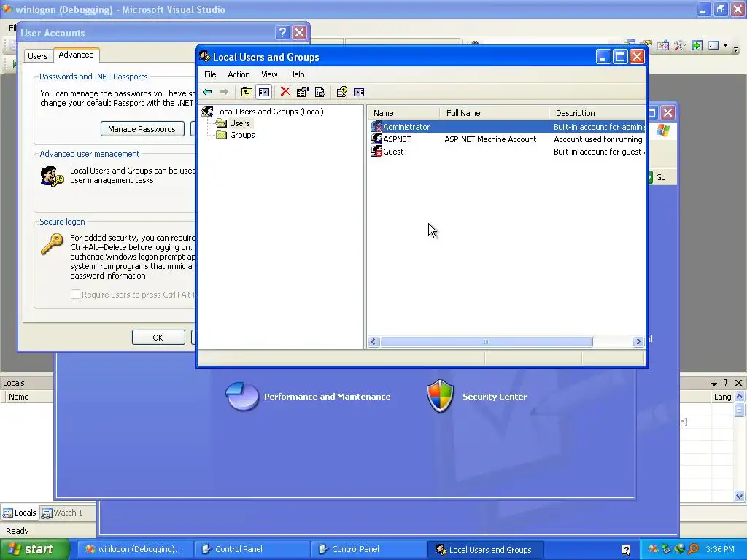
Task: Open the View menu in Local Users and Groups
Action: click(x=269, y=74)
